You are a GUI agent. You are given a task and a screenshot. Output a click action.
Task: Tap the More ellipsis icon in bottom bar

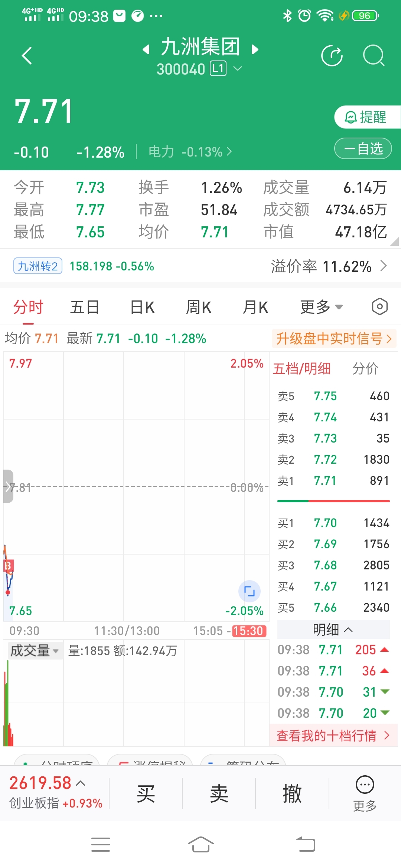pyautogui.click(x=365, y=793)
